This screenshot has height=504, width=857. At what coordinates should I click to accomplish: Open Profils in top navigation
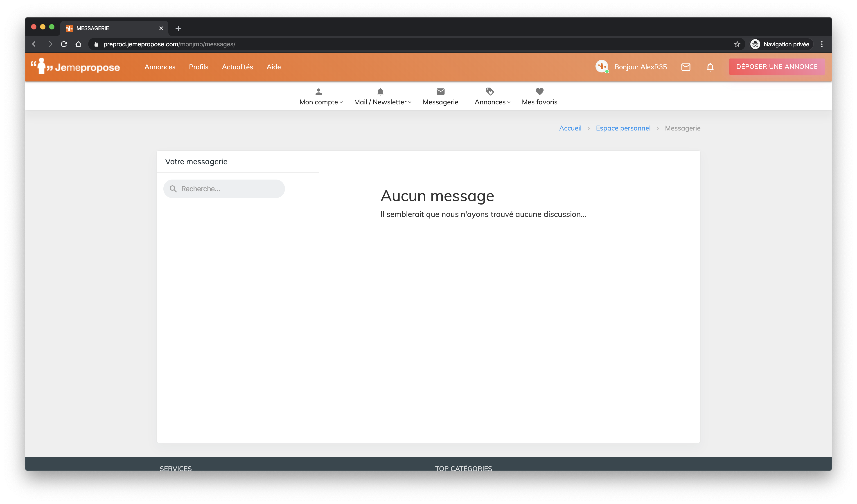coord(198,67)
